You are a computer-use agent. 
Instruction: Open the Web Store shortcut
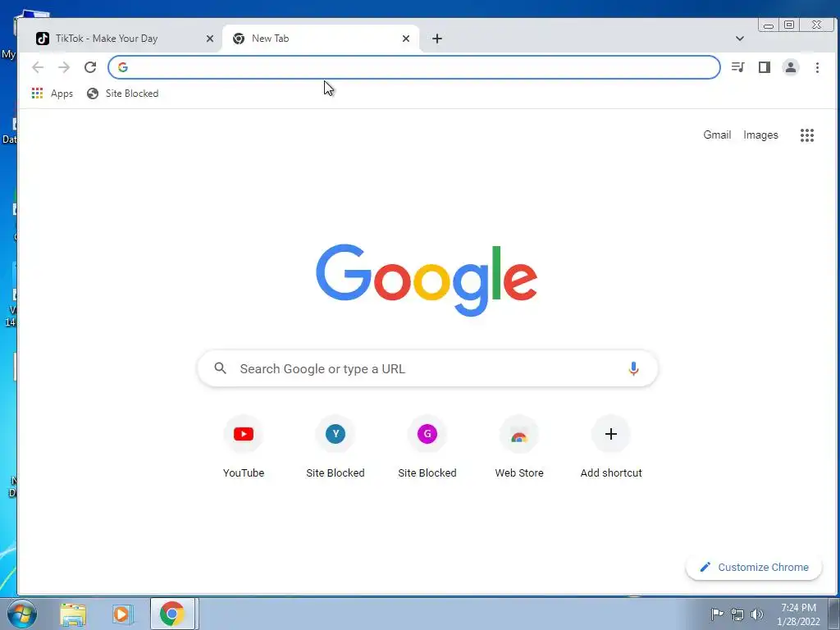[x=519, y=446]
